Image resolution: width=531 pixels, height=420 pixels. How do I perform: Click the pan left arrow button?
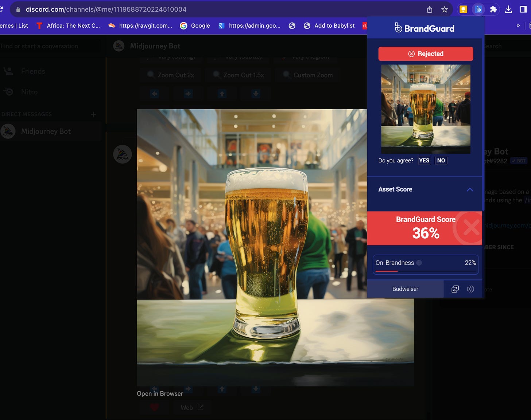click(155, 94)
